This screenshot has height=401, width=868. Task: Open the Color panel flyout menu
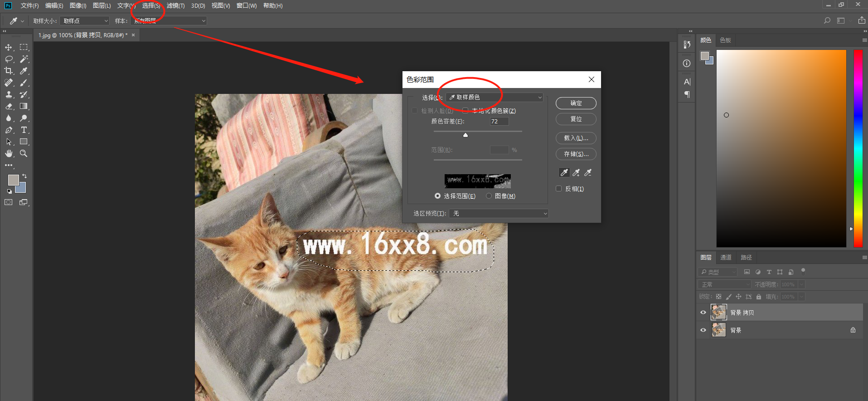pyautogui.click(x=864, y=40)
